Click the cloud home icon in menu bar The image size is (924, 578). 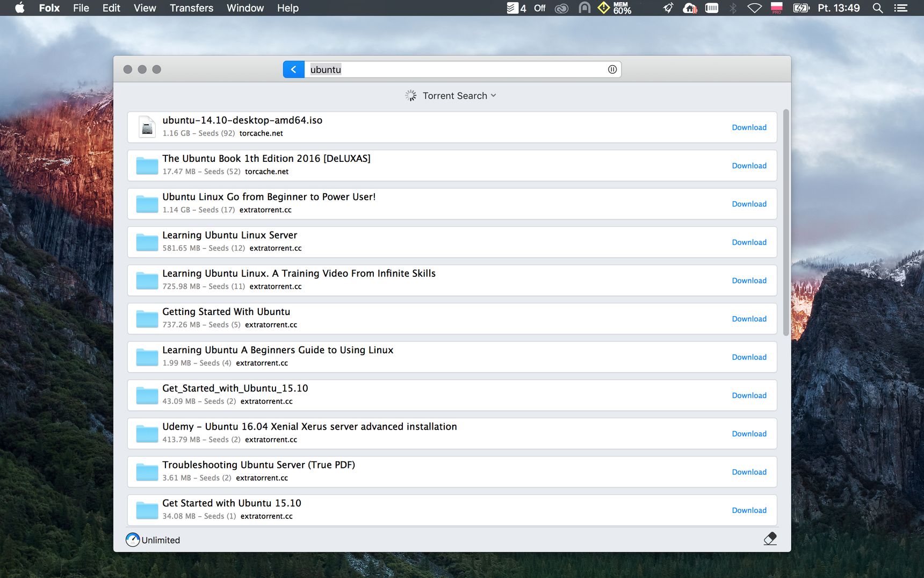(690, 8)
